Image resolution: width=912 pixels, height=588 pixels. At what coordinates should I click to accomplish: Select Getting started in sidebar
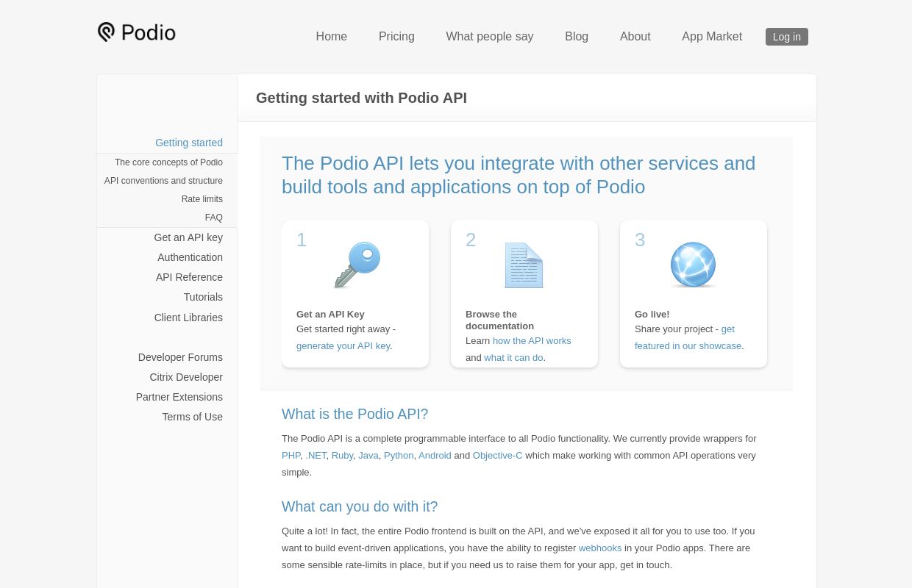click(189, 143)
